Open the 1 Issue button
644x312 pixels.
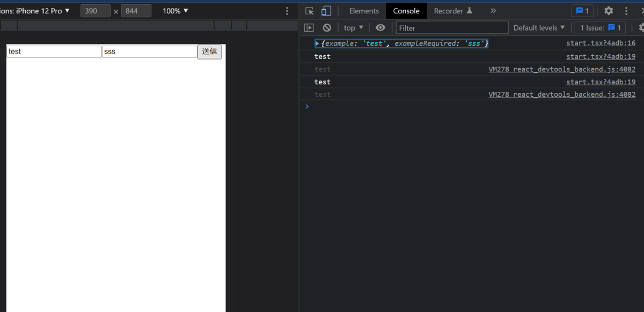click(599, 27)
